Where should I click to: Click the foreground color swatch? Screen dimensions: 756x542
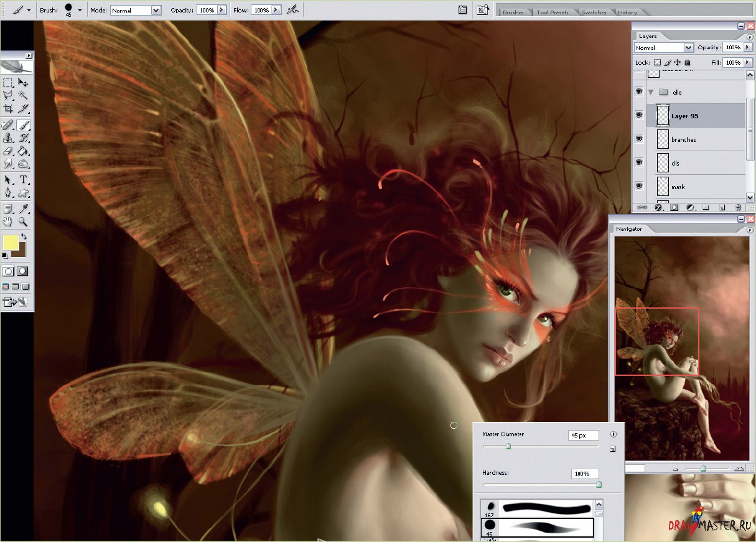coord(11,243)
